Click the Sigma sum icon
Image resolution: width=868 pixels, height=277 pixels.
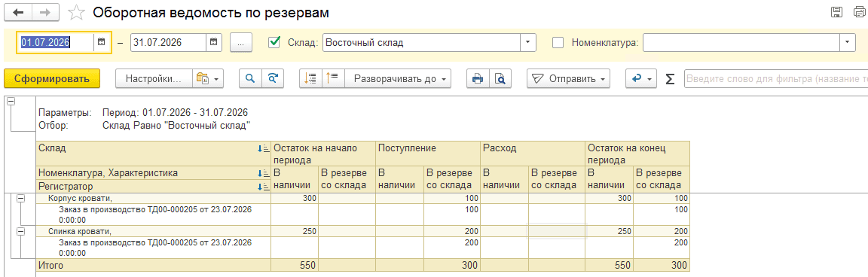[670, 79]
